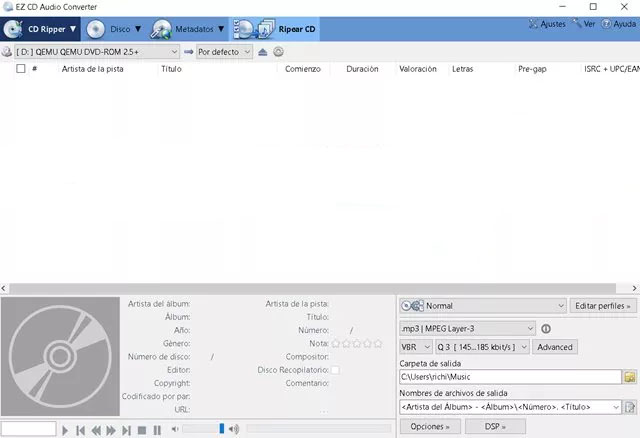640x438 pixels.
Task: Click the low volume speaker icon
Action: point(175,429)
